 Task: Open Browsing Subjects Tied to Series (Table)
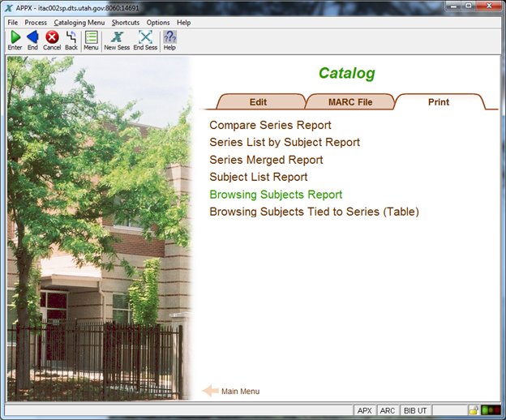[x=314, y=212]
